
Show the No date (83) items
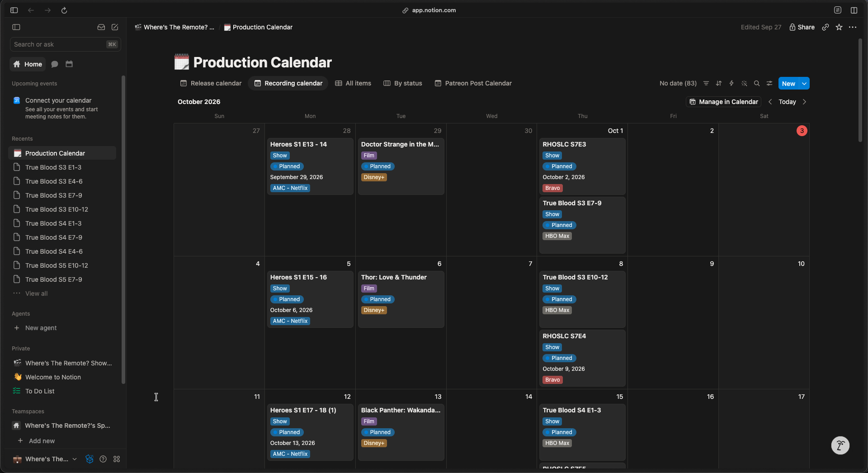678,83
